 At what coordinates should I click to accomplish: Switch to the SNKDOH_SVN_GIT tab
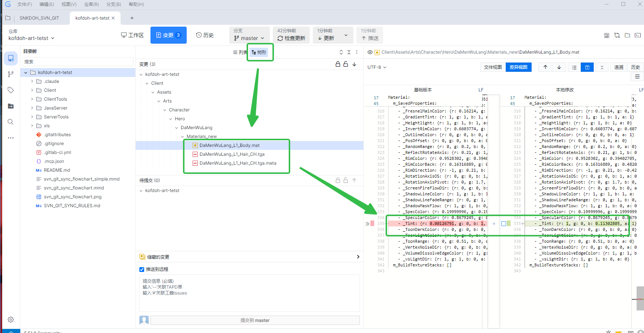39,18
